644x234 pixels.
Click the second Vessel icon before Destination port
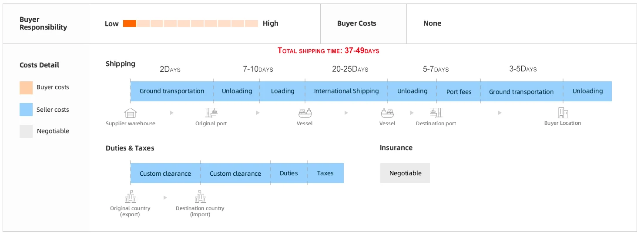tap(387, 113)
